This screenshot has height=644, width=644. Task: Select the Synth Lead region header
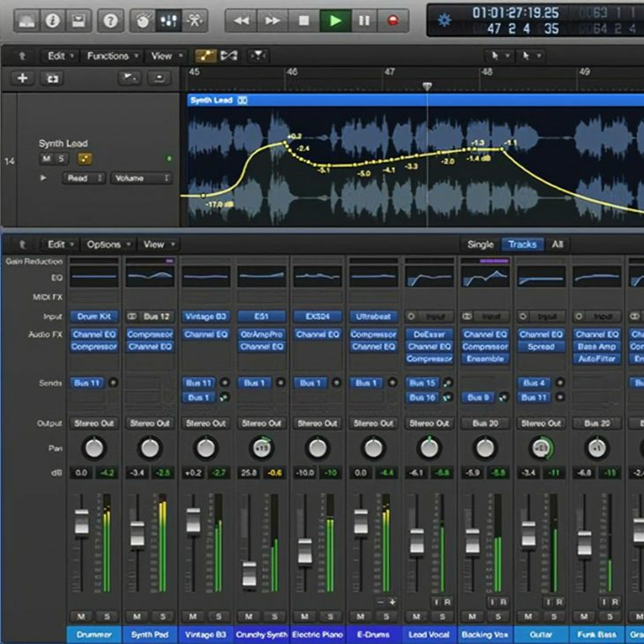pyautogui.click(x=415, y=100)
